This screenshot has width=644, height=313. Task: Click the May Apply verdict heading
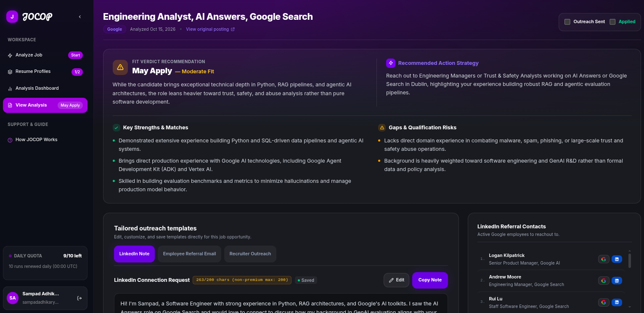[x=152, y=71]
